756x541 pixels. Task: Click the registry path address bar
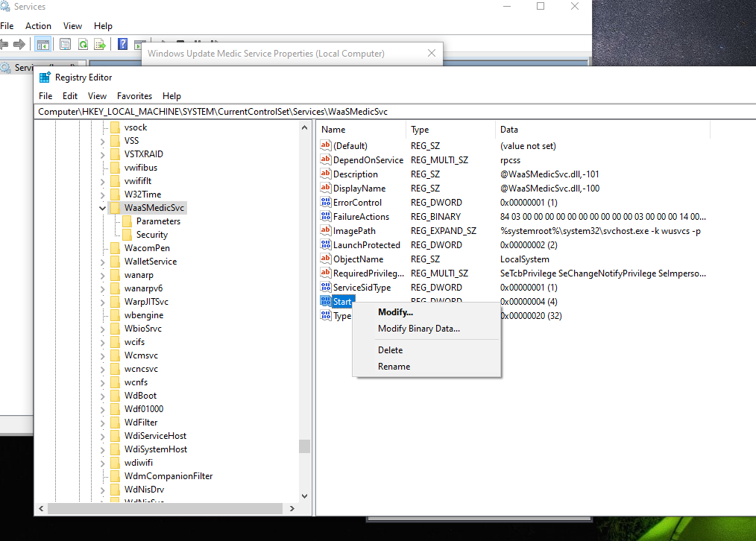click(395, 112)
